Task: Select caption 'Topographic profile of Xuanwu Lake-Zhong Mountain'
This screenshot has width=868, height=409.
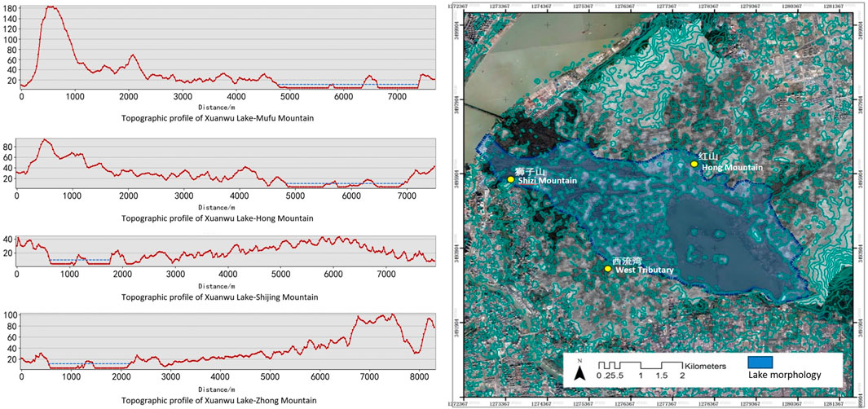Action: (218, 401)
